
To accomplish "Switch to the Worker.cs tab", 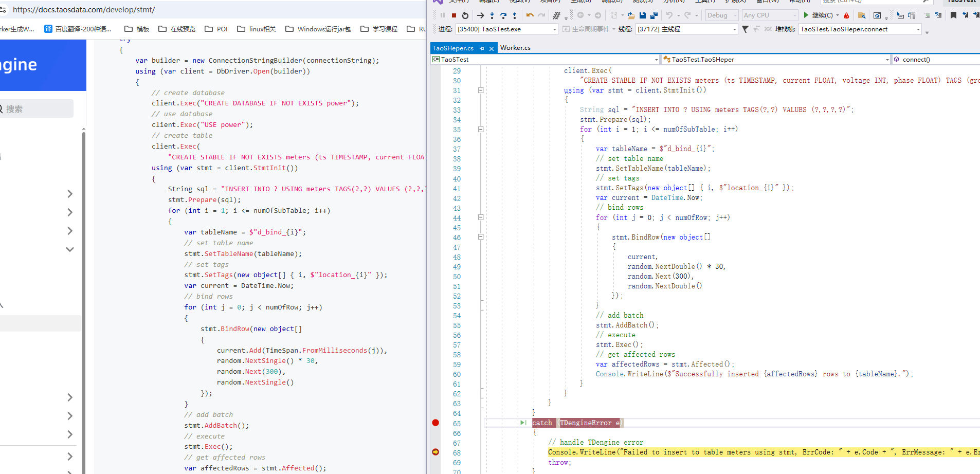I will pos(515,48).
